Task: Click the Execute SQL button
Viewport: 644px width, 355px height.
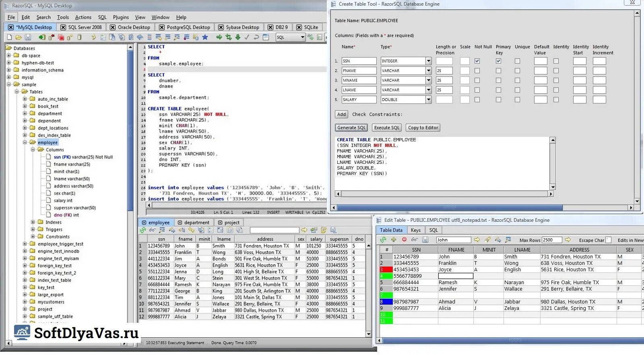Action: (387, 128)
